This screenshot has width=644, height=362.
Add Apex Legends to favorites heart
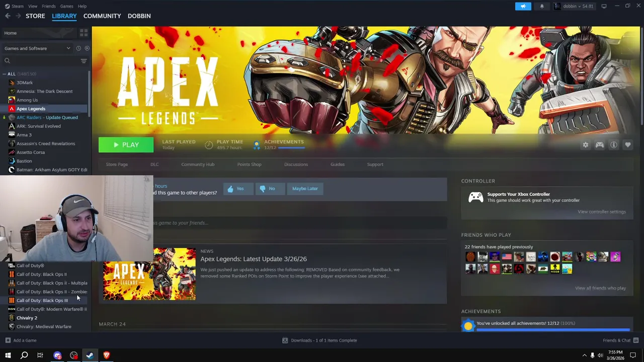pos(627,145)
